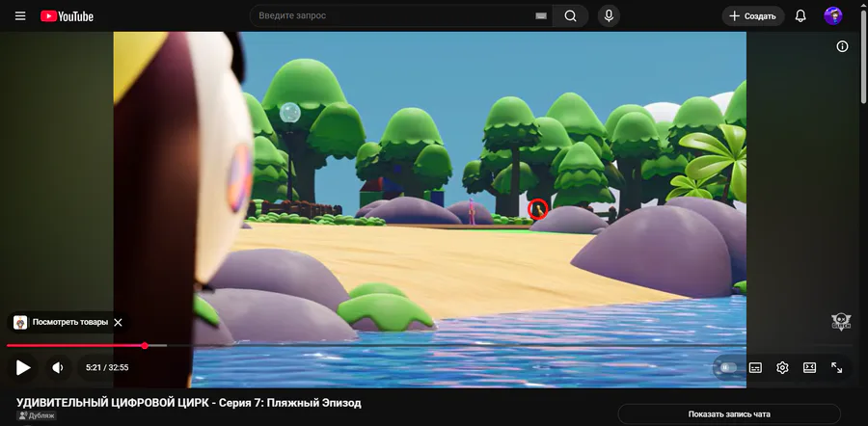Go to the YouTube home logo
868x426 pixels.
click(x=67, y=16)
